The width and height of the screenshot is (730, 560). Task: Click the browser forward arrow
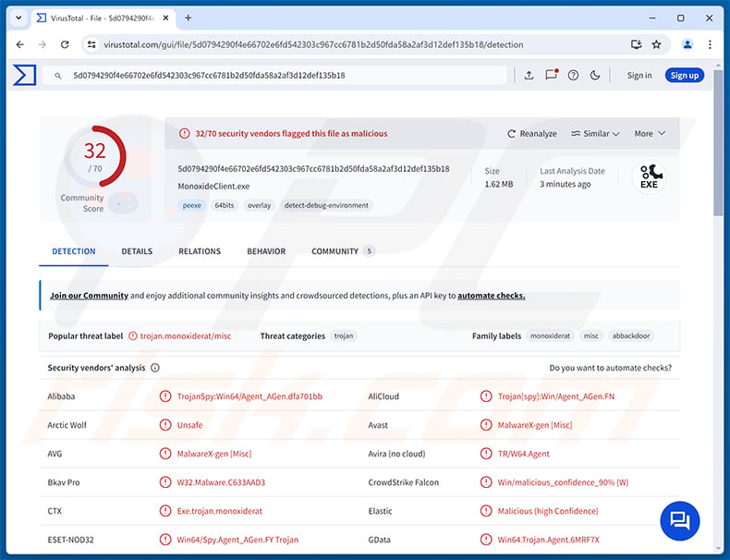43,44
